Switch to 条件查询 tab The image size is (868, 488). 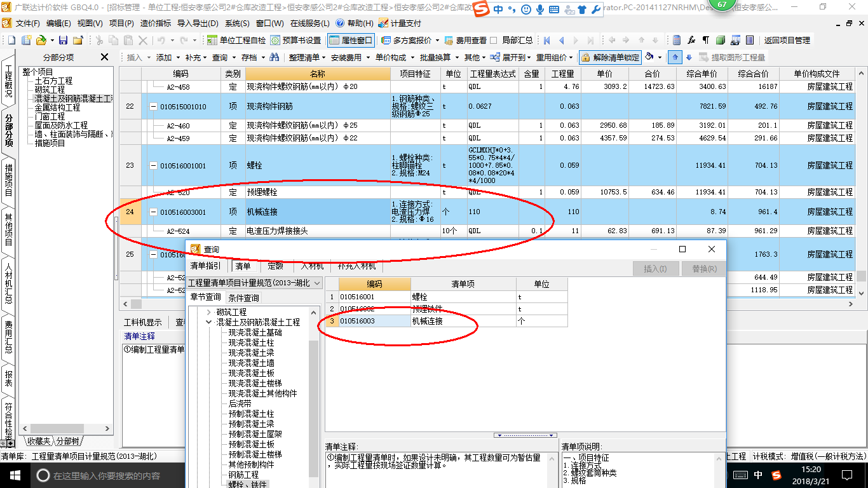pos(243,297)
